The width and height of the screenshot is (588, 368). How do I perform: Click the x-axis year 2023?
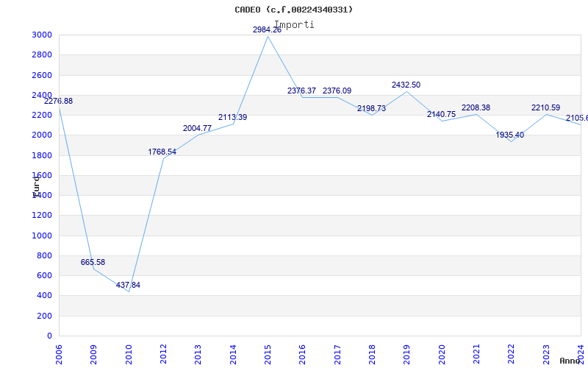click(546, 355)
